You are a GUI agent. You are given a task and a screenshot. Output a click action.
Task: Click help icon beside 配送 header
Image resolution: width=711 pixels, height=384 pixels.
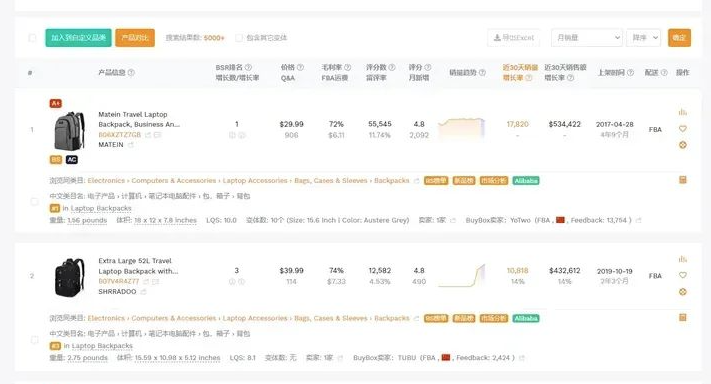tap(664, 73)
